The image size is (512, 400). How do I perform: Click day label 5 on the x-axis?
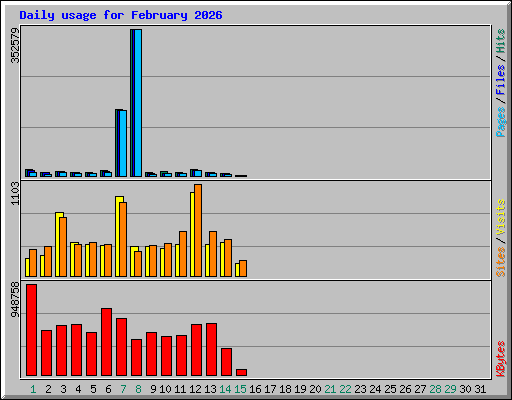(94, 389)
